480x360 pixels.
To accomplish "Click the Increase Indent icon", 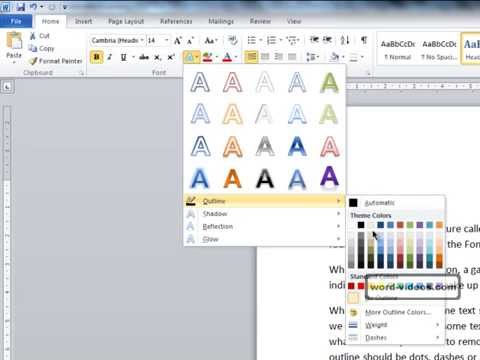I will [x=328, y=40].
